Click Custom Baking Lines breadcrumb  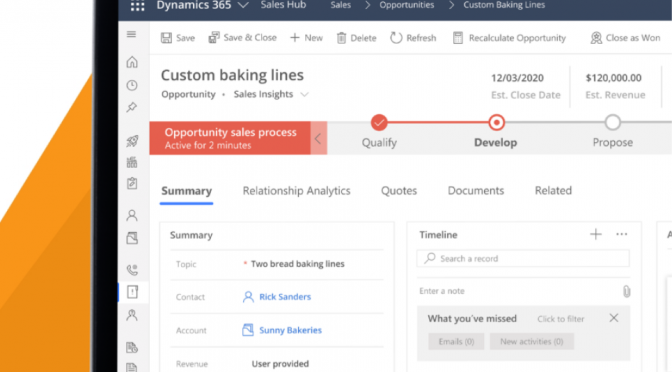click(504, 5)
